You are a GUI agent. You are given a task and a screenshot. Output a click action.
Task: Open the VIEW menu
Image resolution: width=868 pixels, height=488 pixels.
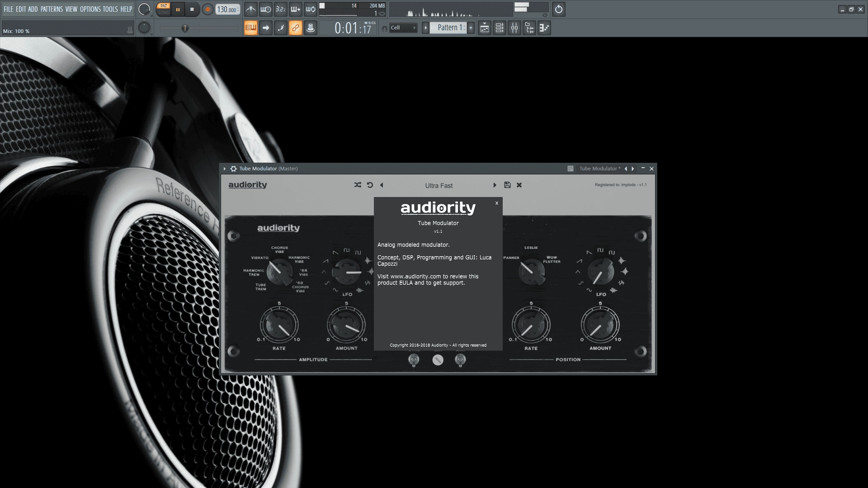(x=71, y=9)
